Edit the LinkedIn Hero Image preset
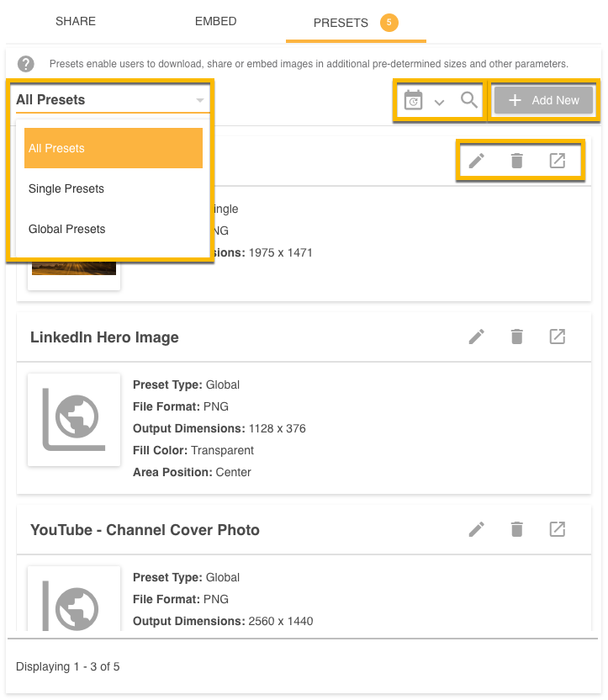The height and width of the screenshot is (700, 608). (x=477, y=337)
